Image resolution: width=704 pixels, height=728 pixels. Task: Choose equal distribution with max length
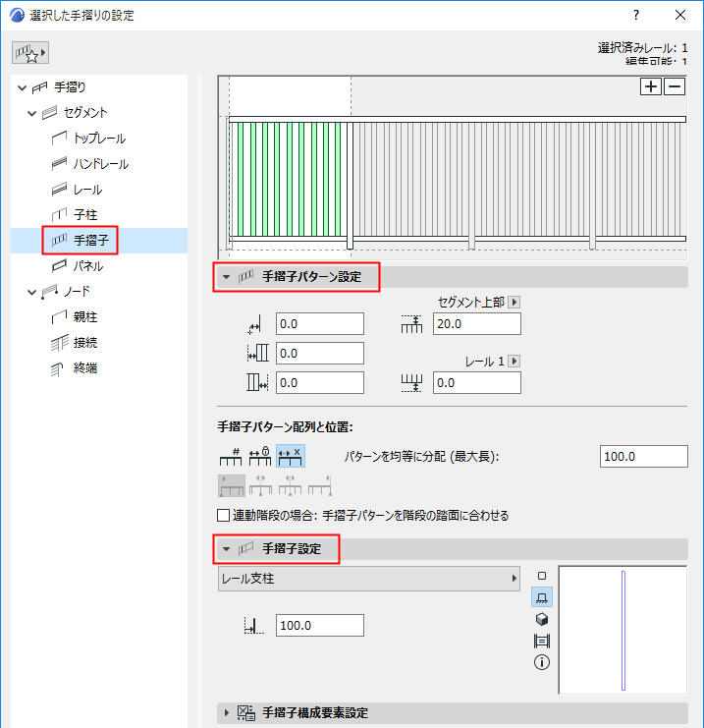[x=291, y=456]
